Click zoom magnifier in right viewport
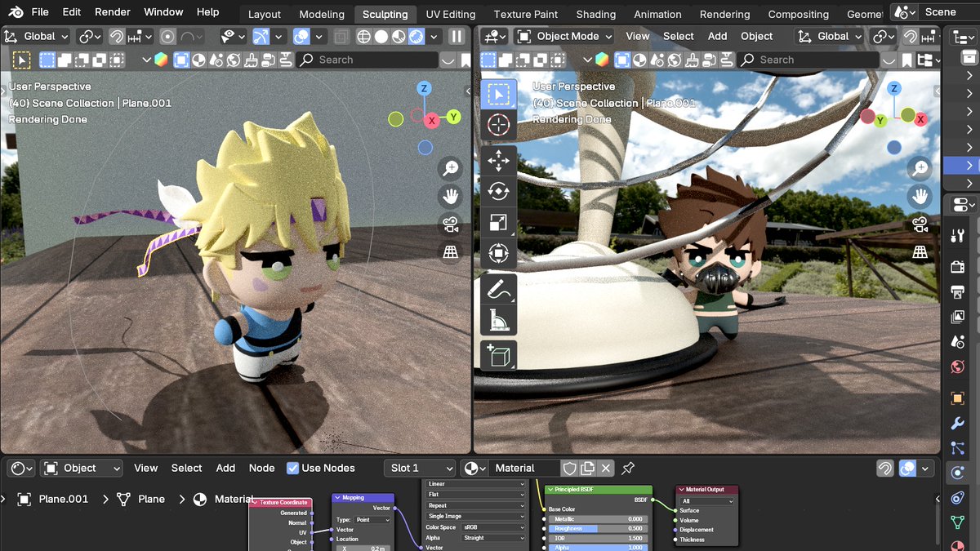 tap(920, 169)
